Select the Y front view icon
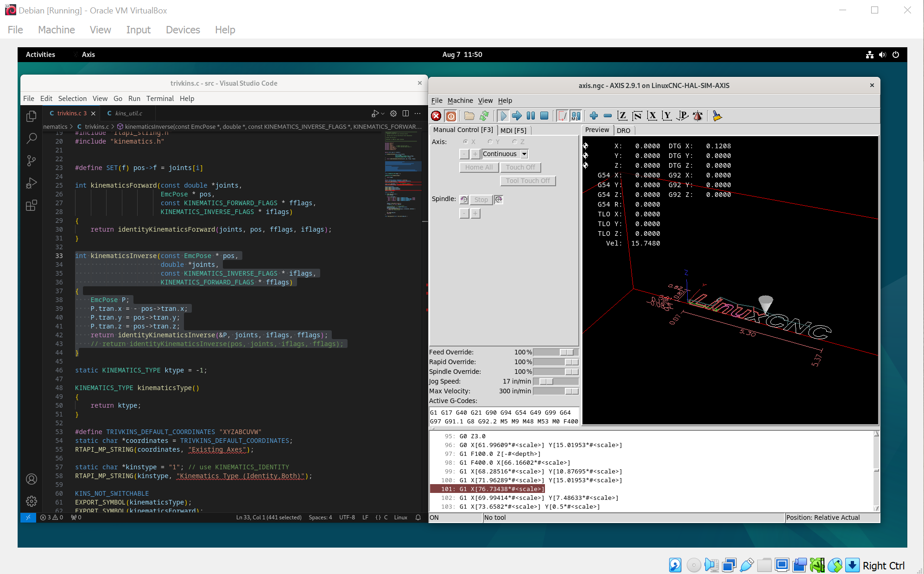The width and height of the screenshot is (924, 574). coord(667,116)
